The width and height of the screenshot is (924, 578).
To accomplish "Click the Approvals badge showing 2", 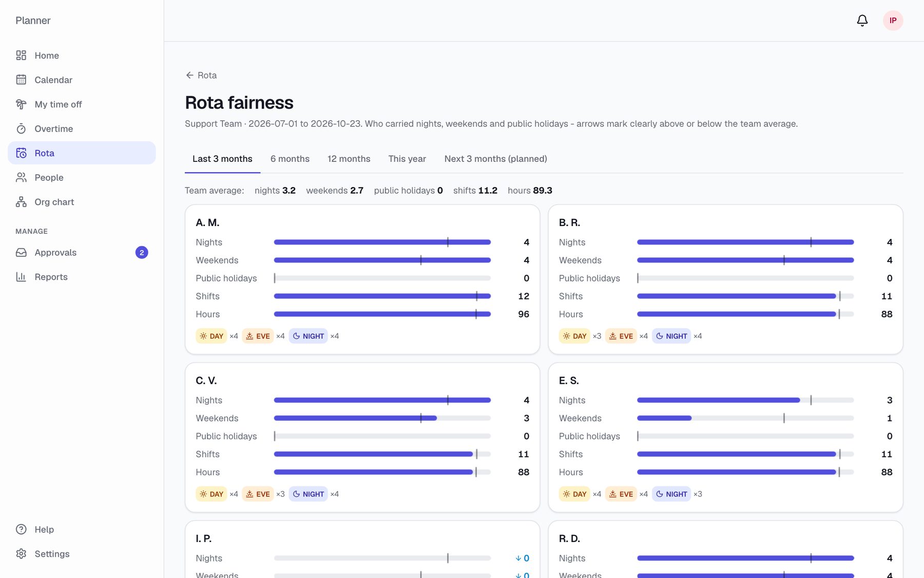I will [x=142, y=252].
